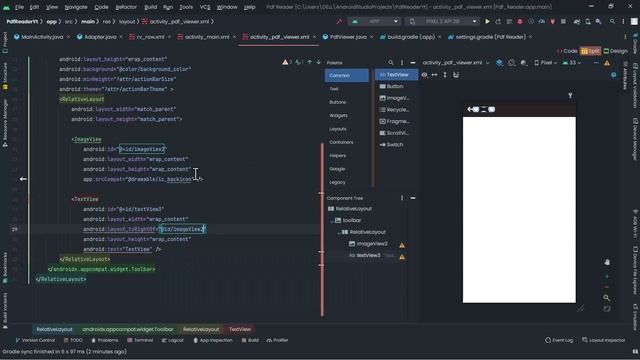Open the API 33 version dropdown

572,63
